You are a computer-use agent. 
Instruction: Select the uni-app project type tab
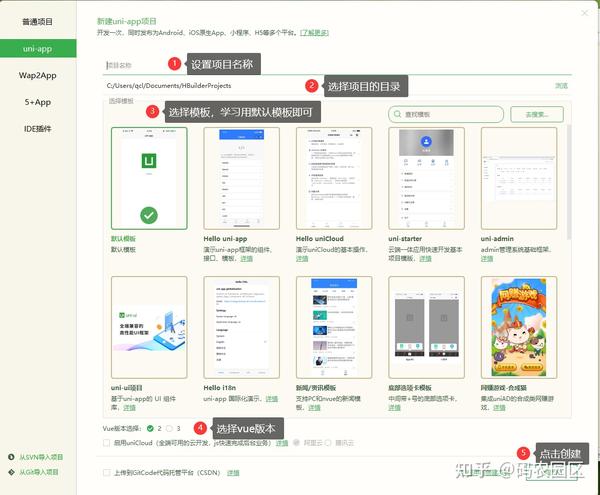coord(38,49)
